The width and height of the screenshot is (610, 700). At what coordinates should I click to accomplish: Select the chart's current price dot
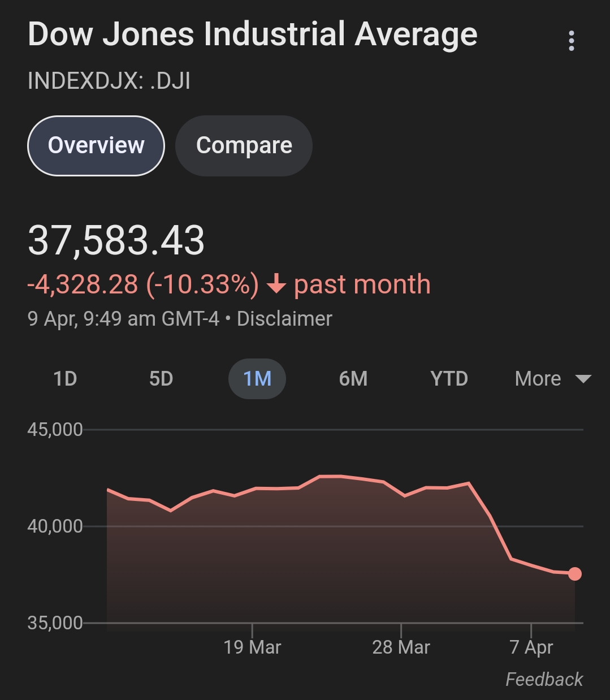[575, 574]
